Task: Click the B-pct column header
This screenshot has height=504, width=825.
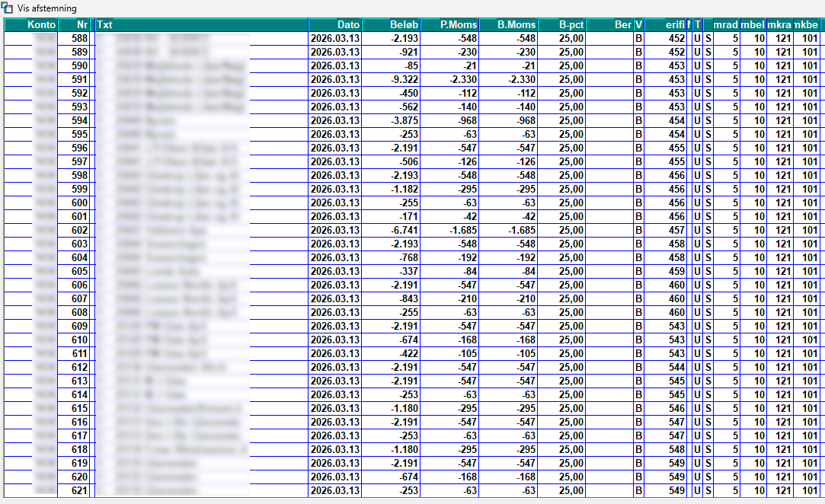Action: (561, 24)
